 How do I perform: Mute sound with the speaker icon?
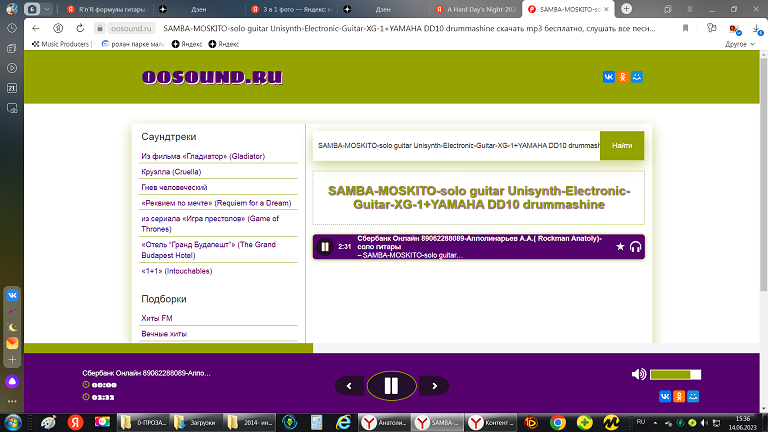639,375
